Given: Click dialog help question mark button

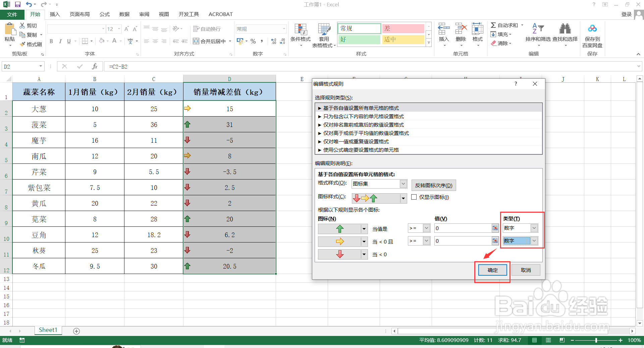Looking at the screenshot, I should coord(516,84).
